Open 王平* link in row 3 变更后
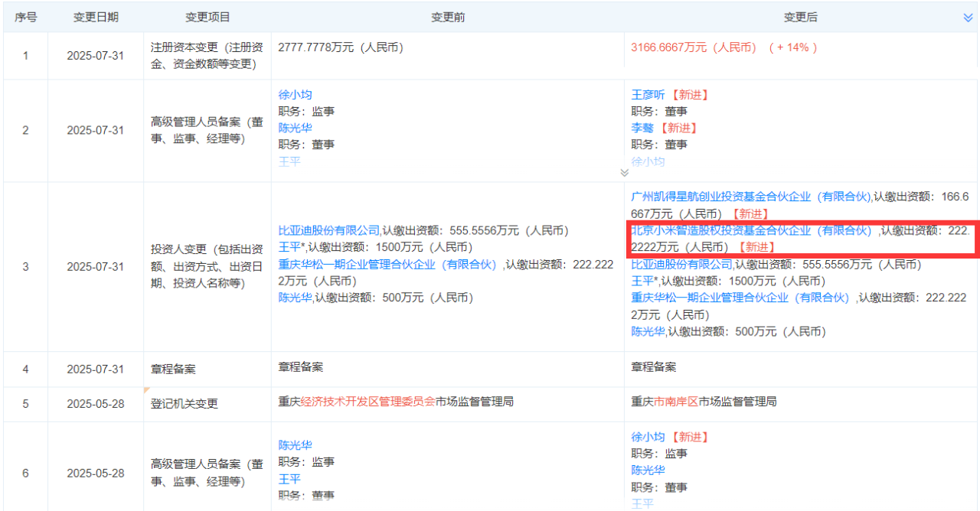This screenshot has width=980, height=511. coord(644,281)
